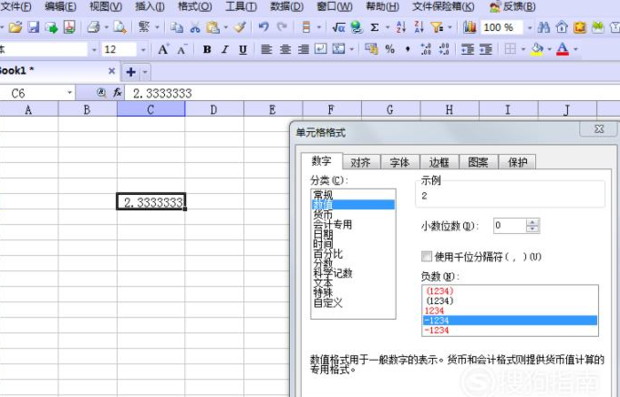Insert hyperlink using the globe icon
This screenshot has height=397, width=620.
click(x=357, y=27)
